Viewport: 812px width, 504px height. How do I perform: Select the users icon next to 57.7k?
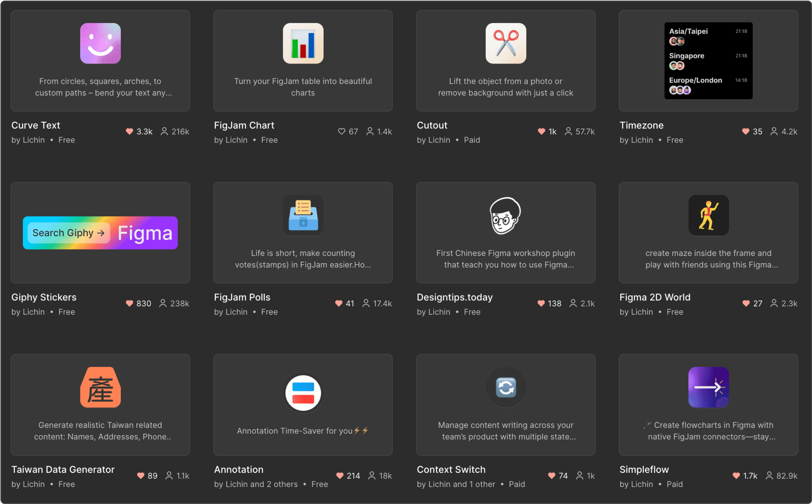[x=568, y=131]
